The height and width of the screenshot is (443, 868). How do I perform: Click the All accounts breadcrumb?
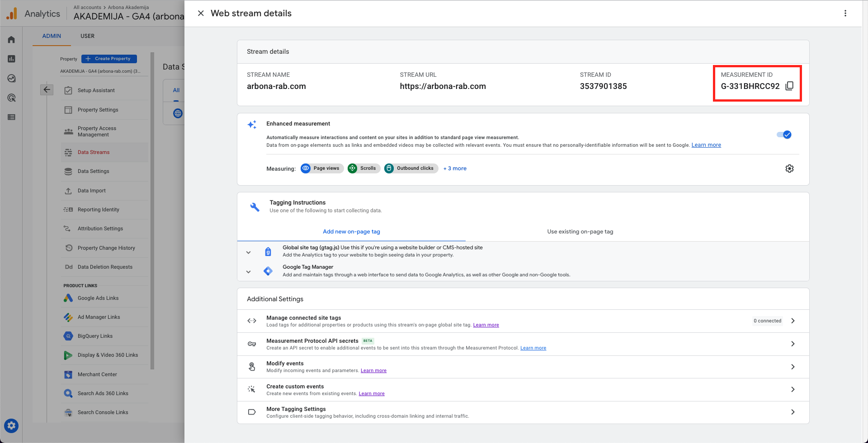tap(87, 7)
